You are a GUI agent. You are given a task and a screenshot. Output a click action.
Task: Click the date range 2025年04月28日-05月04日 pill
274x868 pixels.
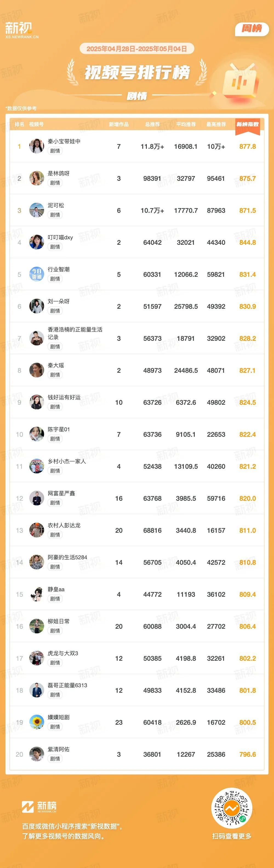[x=137, y=49]
